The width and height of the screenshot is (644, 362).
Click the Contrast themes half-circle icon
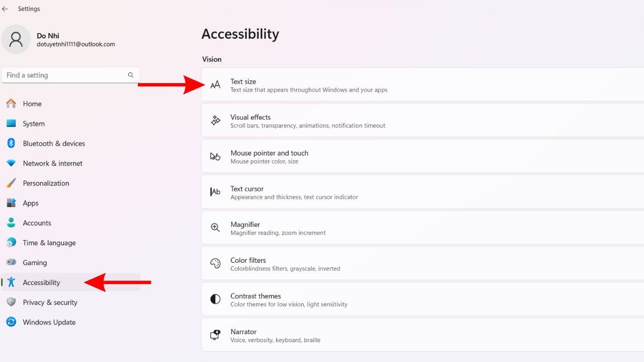215,299
